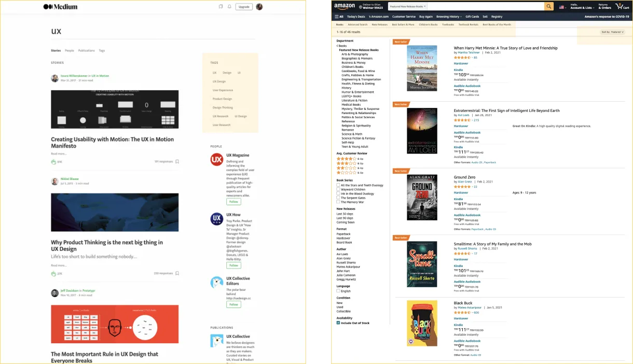Follow UX Collective Editors
Screen dimensions: 633x364
tap(233, 305)
